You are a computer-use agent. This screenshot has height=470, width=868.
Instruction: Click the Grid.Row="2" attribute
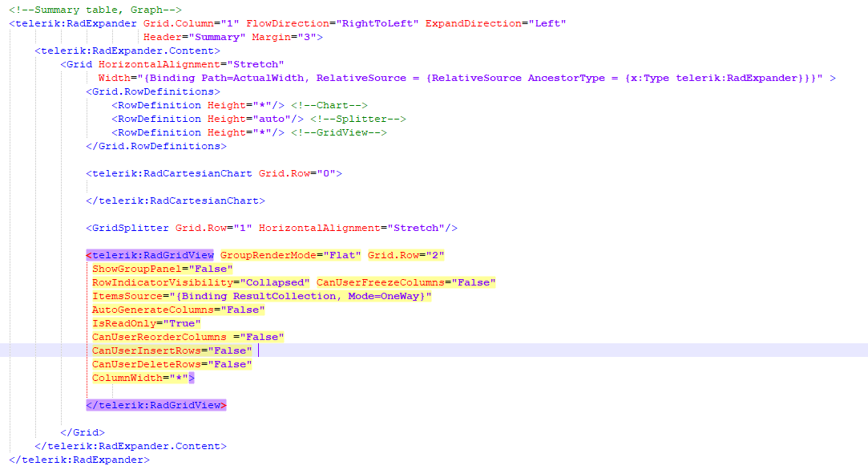click(406, 255)
